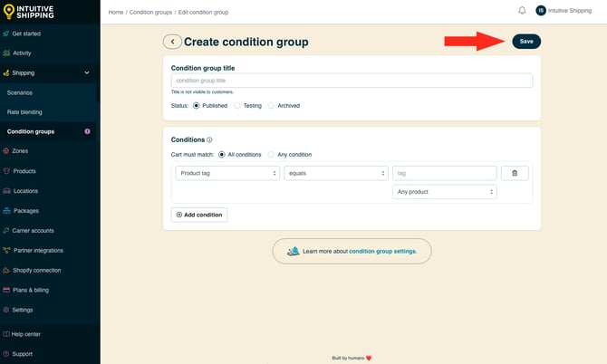Follow the condition group settings link

pos(383,252)
